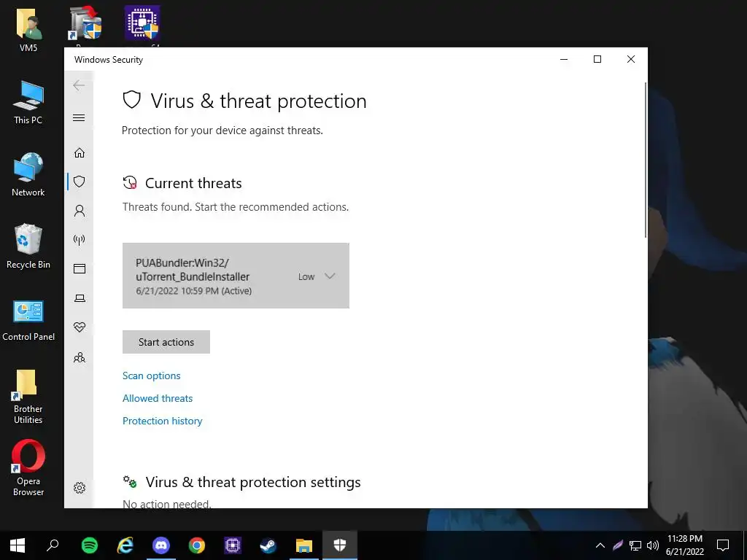747x560 pixels.
Task: Select Virus & threat protection shield icon in sidebar
Action: [80, 182]
